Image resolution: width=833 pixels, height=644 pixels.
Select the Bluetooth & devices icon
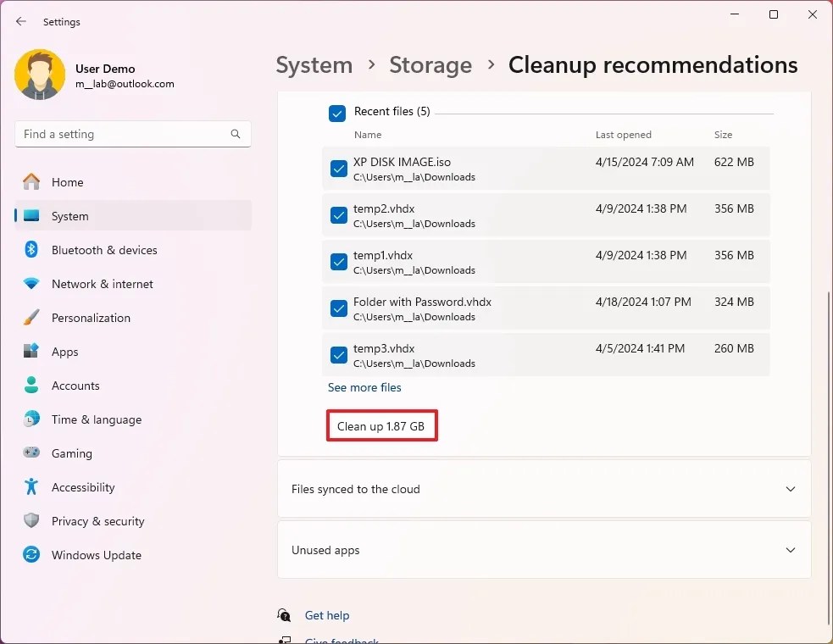tap(31, 250)
